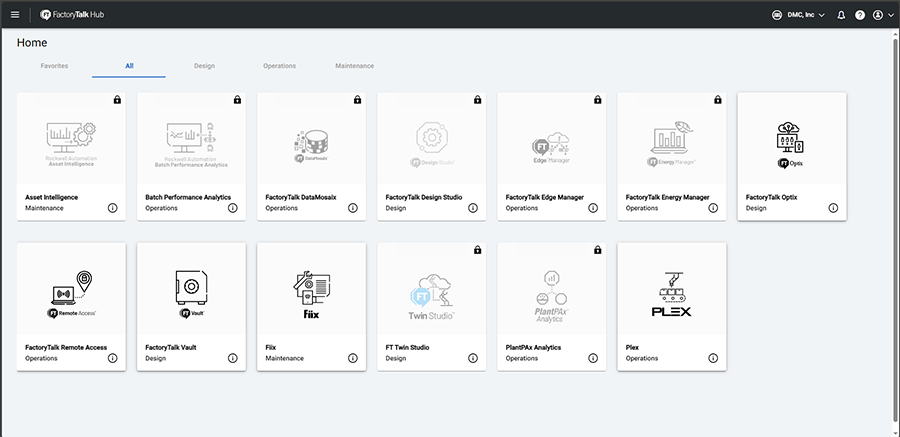Show info for FactoryTalk Vault
900x437 pixels.
click(232, 358)
